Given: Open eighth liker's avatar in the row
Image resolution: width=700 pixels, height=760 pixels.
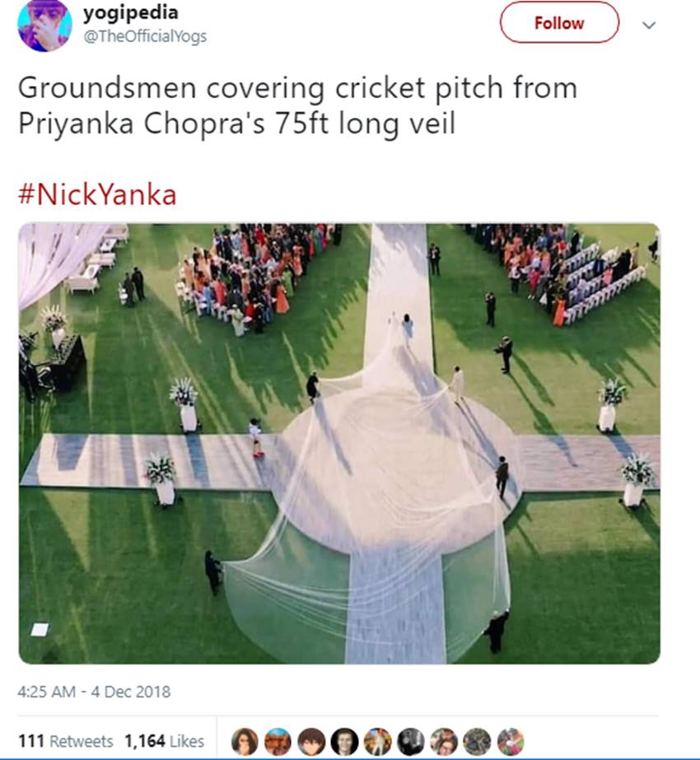Looking at the screenshot, I should tap(478, 742).
